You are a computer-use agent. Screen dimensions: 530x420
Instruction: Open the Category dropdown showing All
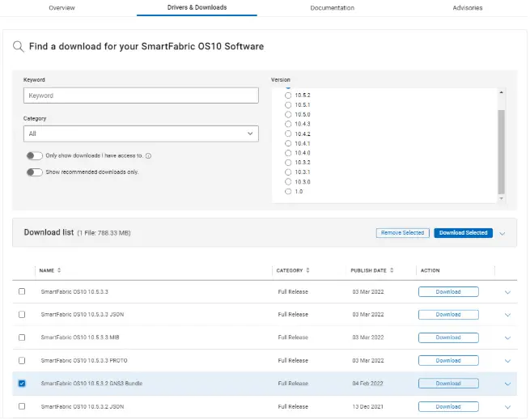tap(141, 134)
